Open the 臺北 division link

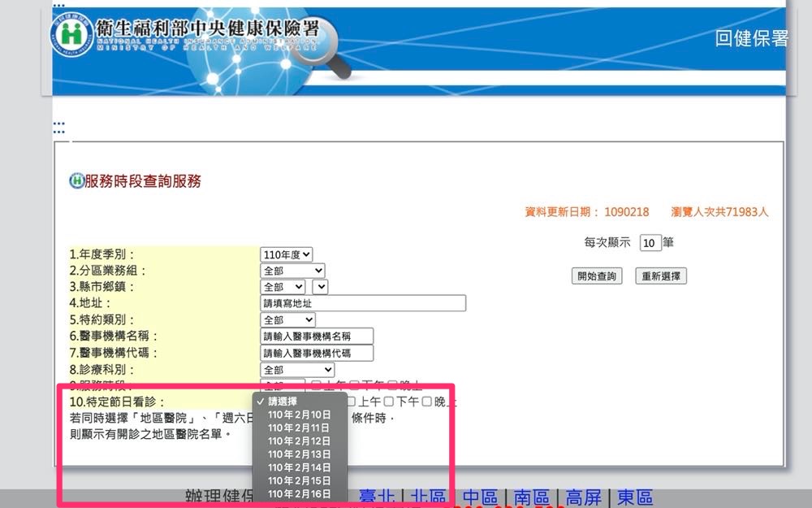(377, 497)
